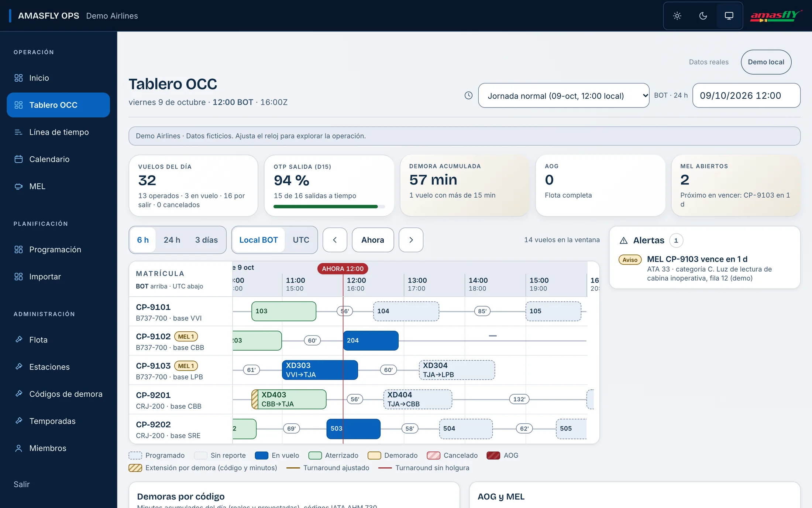Go to next time window arrow

[411, 240]
